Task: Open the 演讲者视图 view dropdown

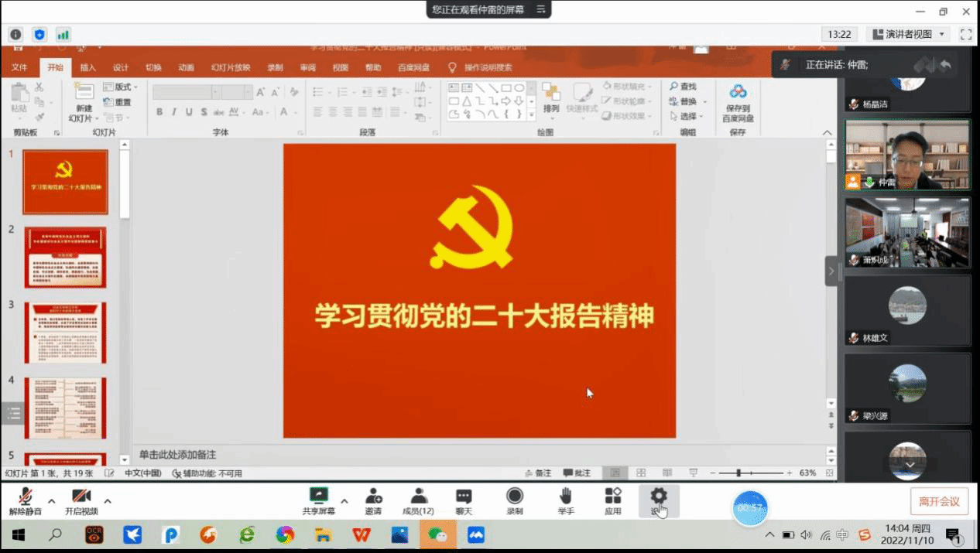Action: 909,34
